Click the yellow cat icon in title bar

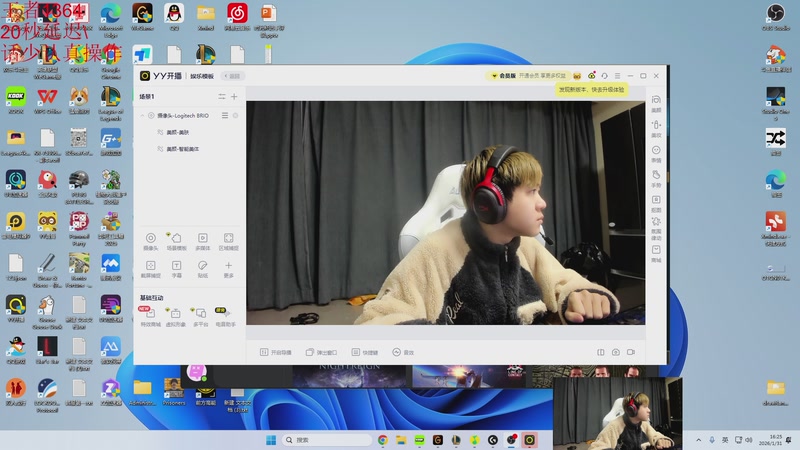click(577, 76)
